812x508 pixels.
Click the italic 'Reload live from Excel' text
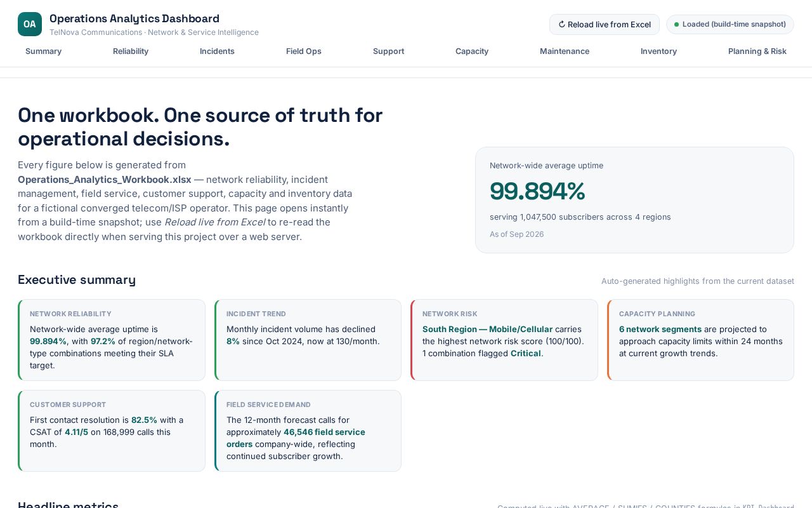point(214,222)
